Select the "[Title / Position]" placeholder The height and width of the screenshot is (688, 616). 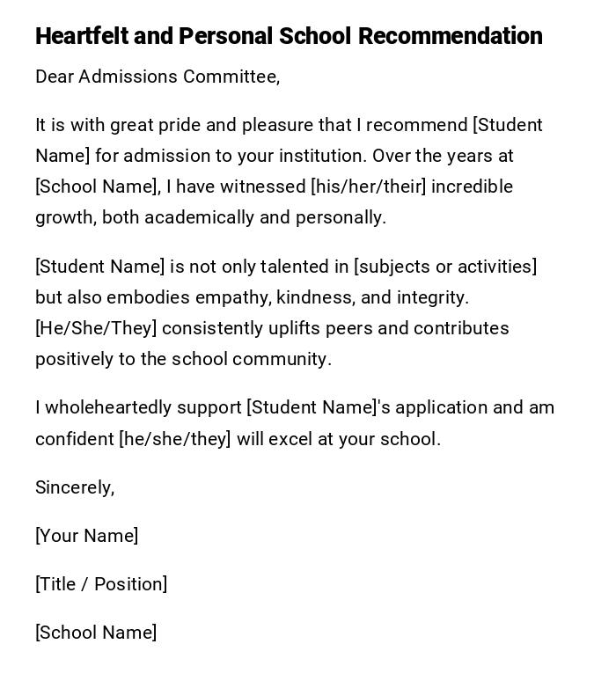coord(101,584)
